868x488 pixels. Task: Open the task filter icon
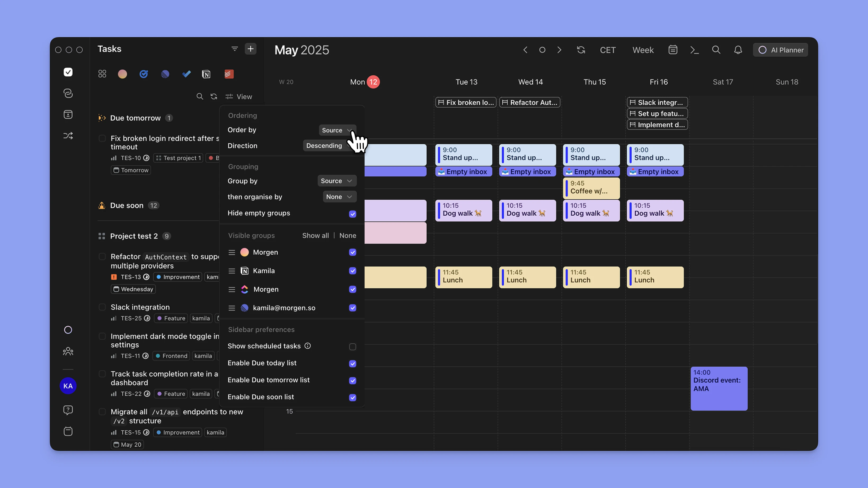click(x=234, y=49)
